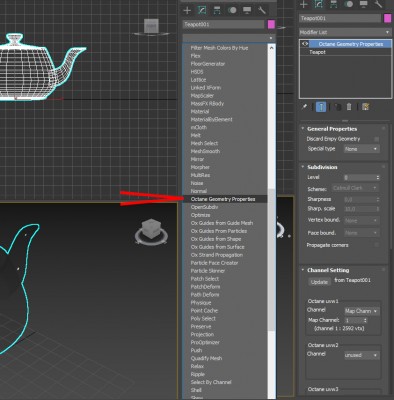Click Display monitor icon in left command panel
The image size is (394, 400).
(x=247, y=10)
